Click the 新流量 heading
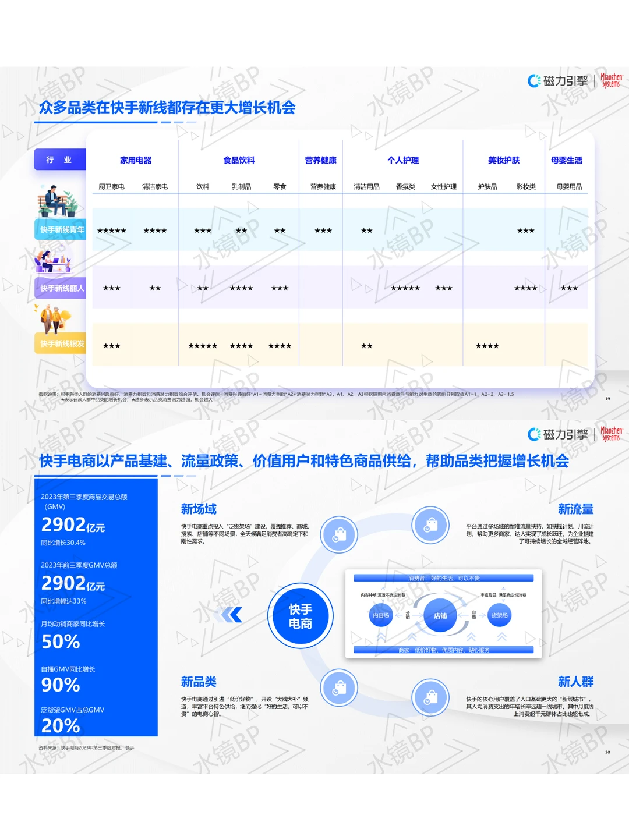 coord(575,509)
